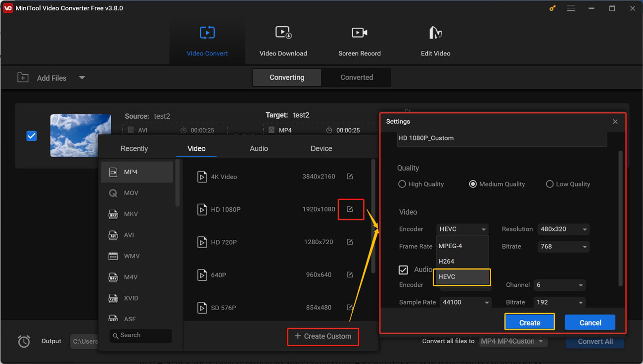Click Create Custom button
Screen dimensions: 643x364
323,336
